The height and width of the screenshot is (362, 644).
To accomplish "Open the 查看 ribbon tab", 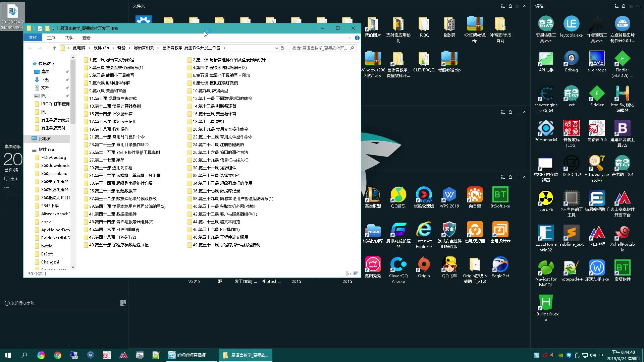I will pos(86,38).
